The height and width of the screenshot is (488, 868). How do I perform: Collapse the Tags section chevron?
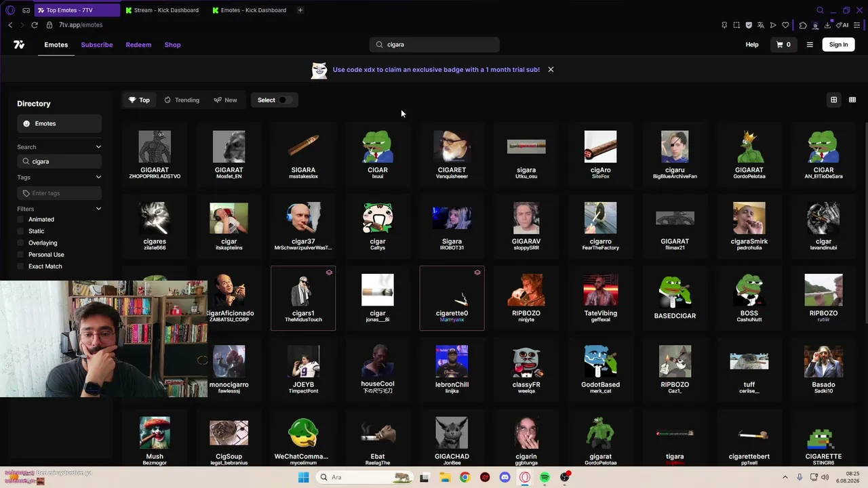click(x=98, y=178)
